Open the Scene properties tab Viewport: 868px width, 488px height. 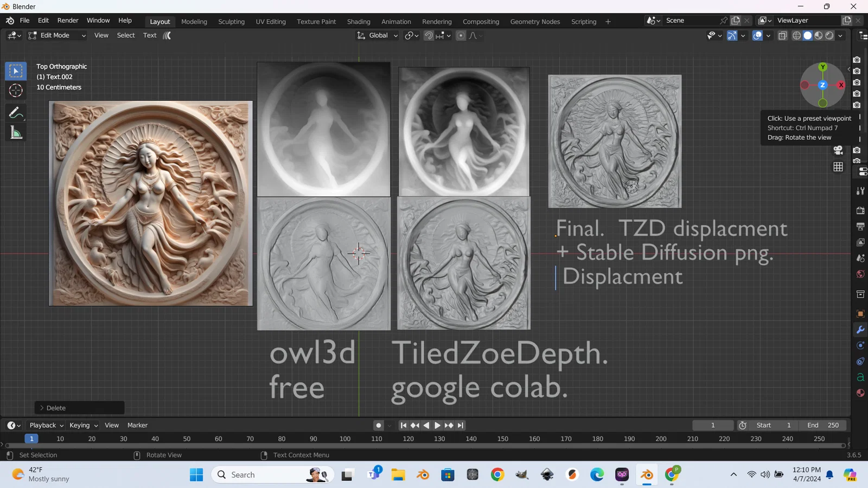[860, 258]
